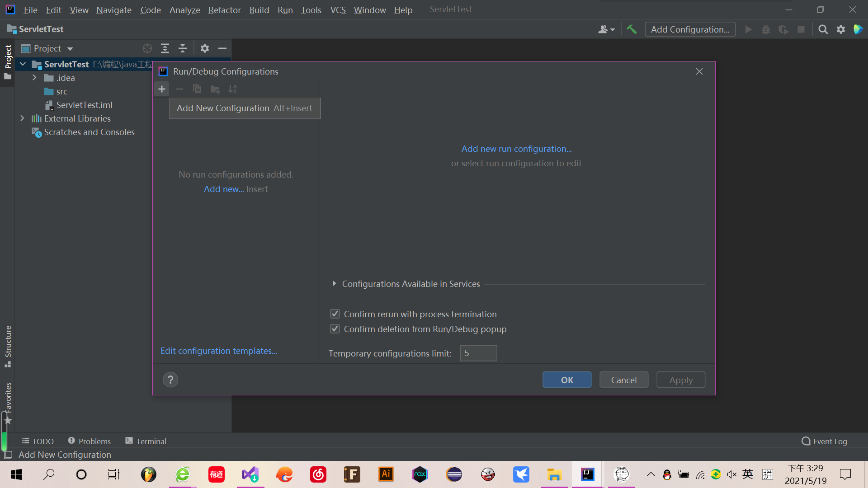Click the help question mark icon
This screenshot has width=868, height=488.
(170, 380)
